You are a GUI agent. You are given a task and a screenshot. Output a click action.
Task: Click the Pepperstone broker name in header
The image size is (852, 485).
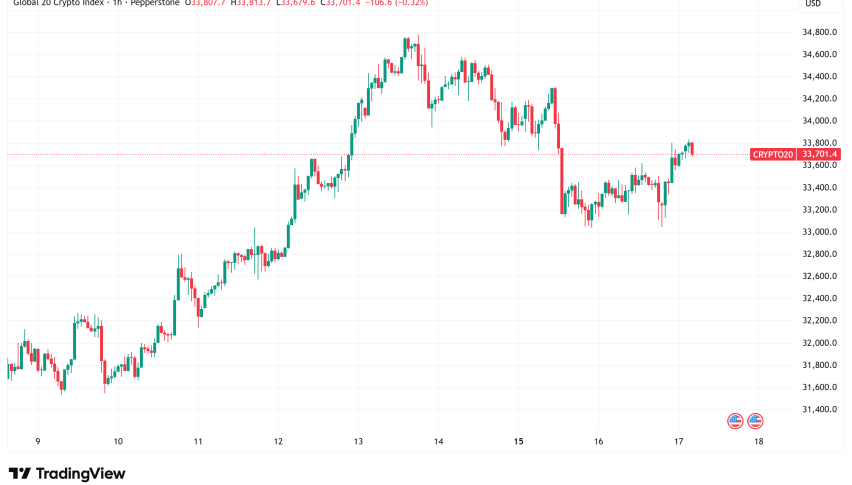(x=155, y=3)
